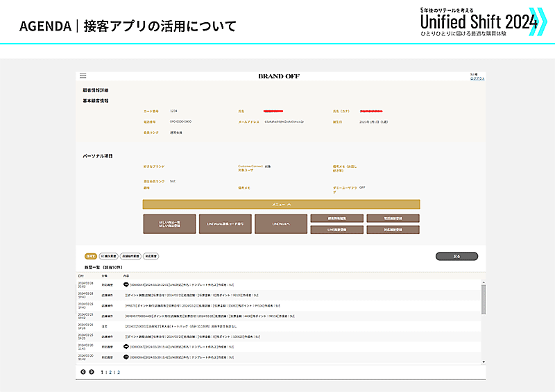Click the 顧客情報編集 button

tap(336, 218)
